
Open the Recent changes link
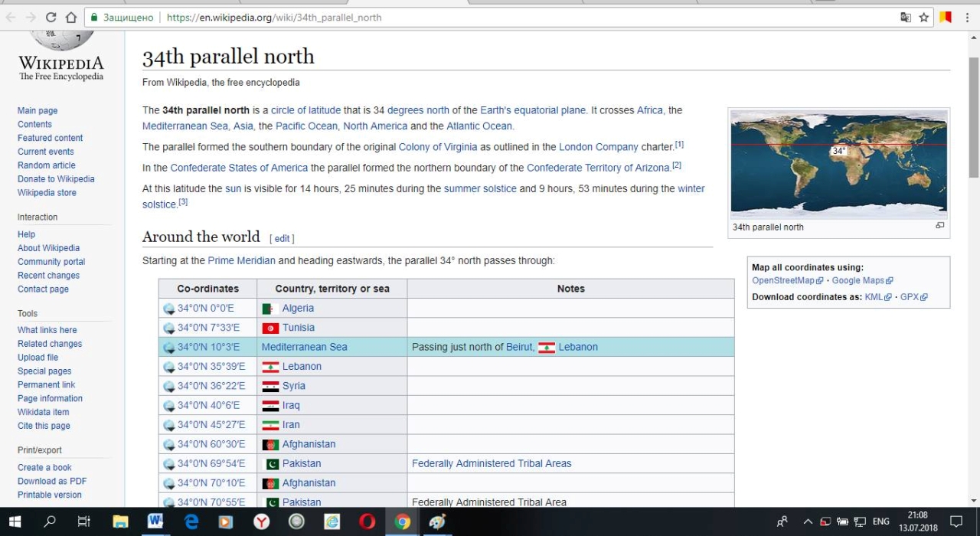pos(48,276)
